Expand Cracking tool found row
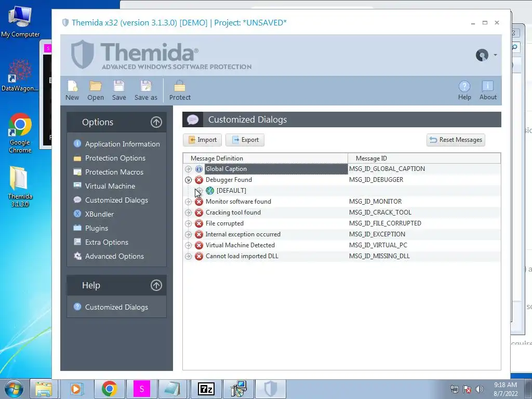This screenshot has height=399, width=532. coord(188,212)
